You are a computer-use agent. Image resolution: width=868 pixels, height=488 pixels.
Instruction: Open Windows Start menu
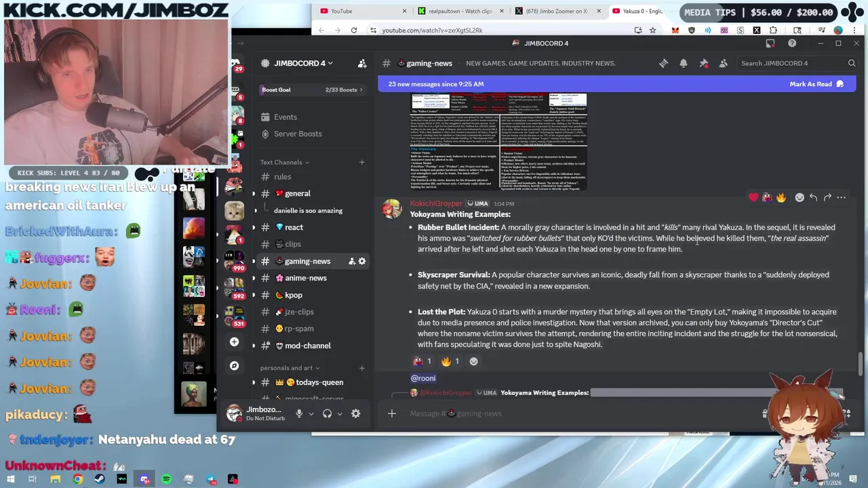11,479
